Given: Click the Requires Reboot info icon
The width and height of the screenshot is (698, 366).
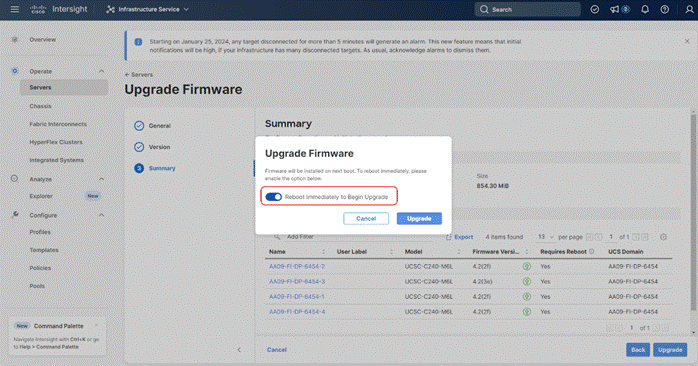Looking at the screenshot, I should point(592,252).
